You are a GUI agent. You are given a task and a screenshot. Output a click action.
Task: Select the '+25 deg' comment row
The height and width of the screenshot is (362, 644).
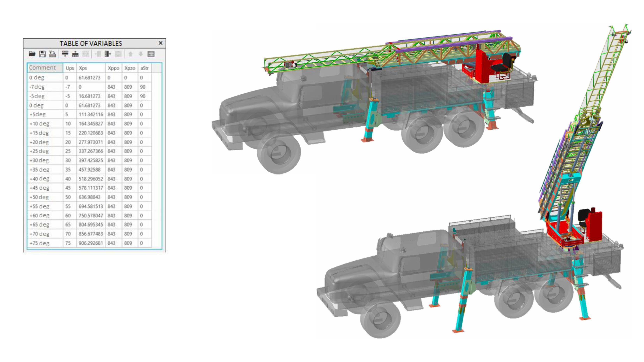click(45, 151)
